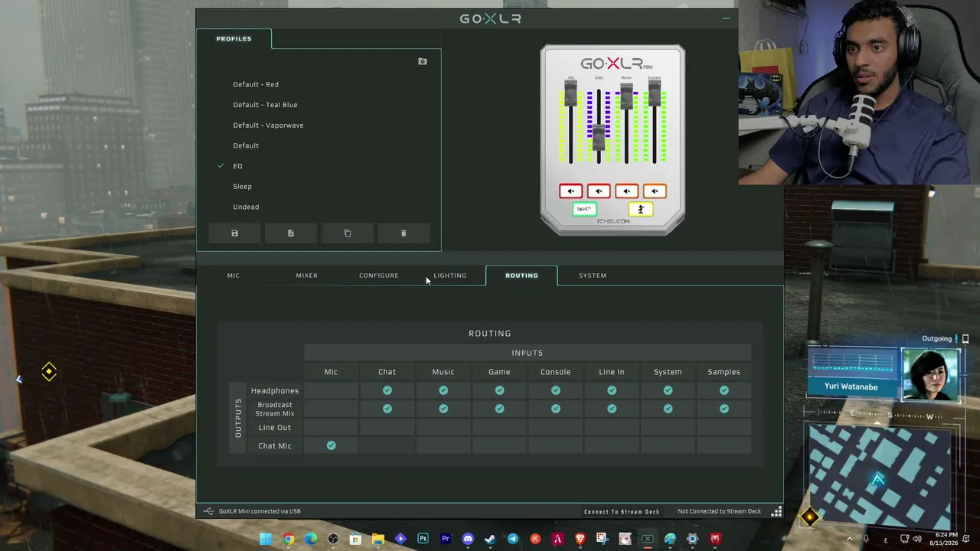Screen dimensions: 980x551
Task: Load the Default - Red profile
Action: pos(256,84)
